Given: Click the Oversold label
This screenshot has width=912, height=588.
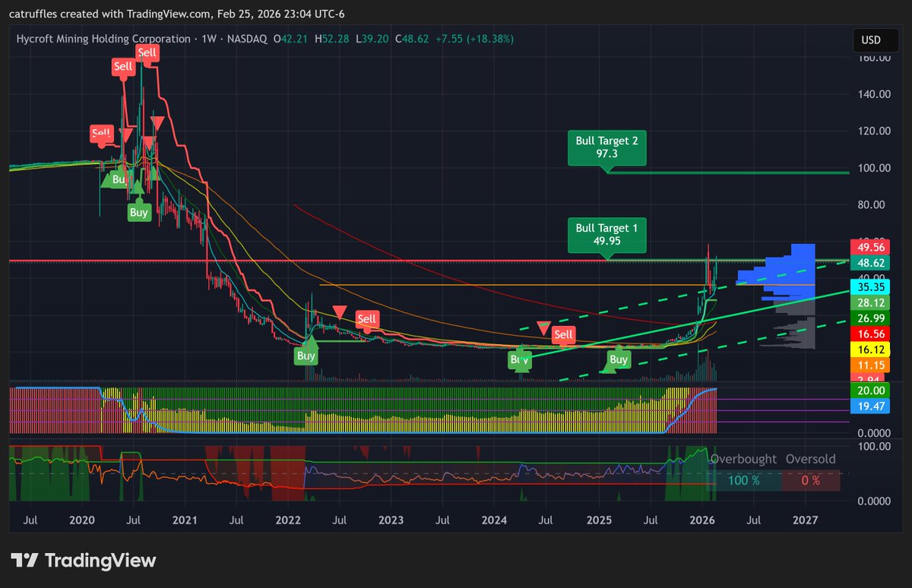Looking at the screenshot, I should [x=810, y=459].
